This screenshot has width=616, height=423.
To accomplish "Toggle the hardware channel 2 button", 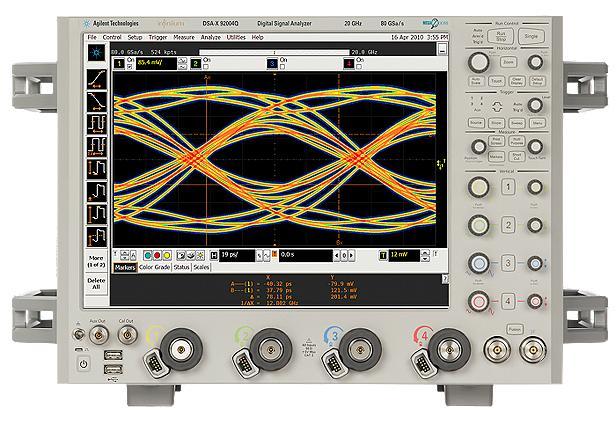I will pyautogui.click(x=508, y=225).
